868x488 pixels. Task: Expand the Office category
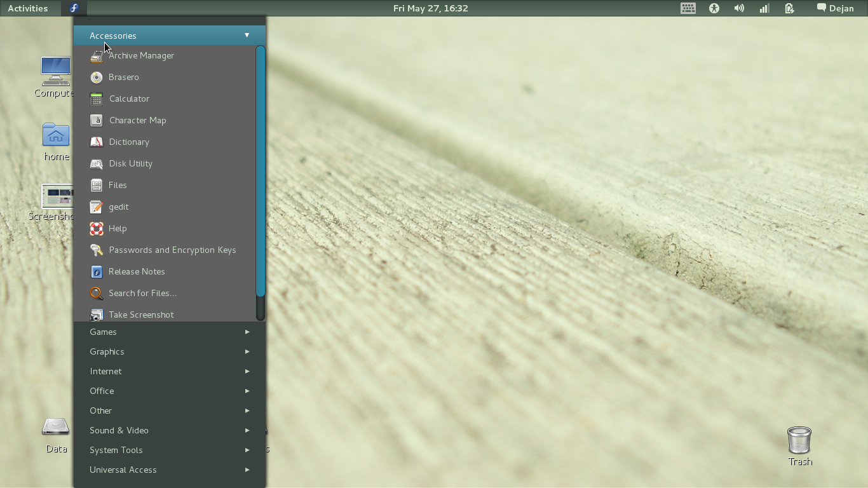[x=170, y=391]
